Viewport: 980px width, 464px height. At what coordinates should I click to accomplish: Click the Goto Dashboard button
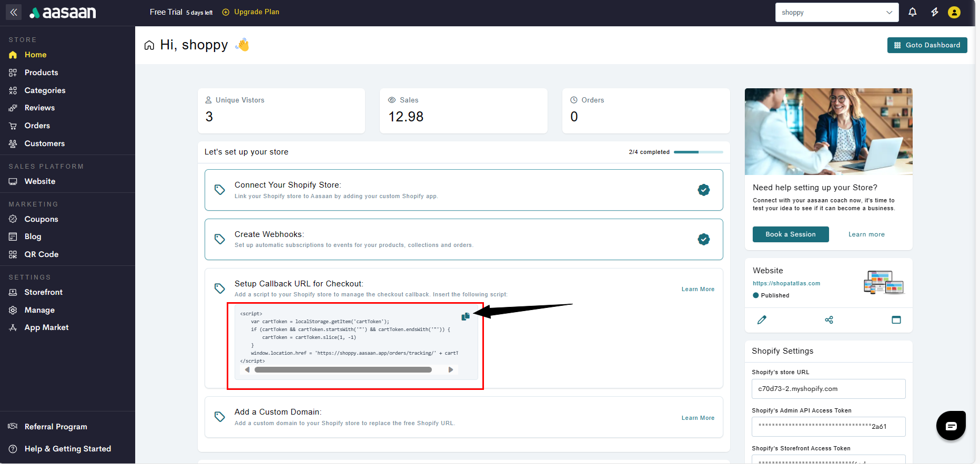927,45
